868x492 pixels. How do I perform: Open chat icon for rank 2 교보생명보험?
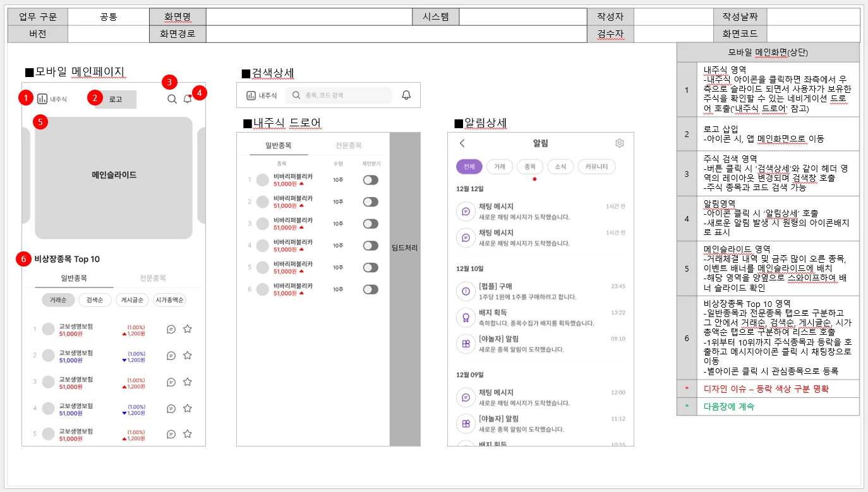point(171,356)
